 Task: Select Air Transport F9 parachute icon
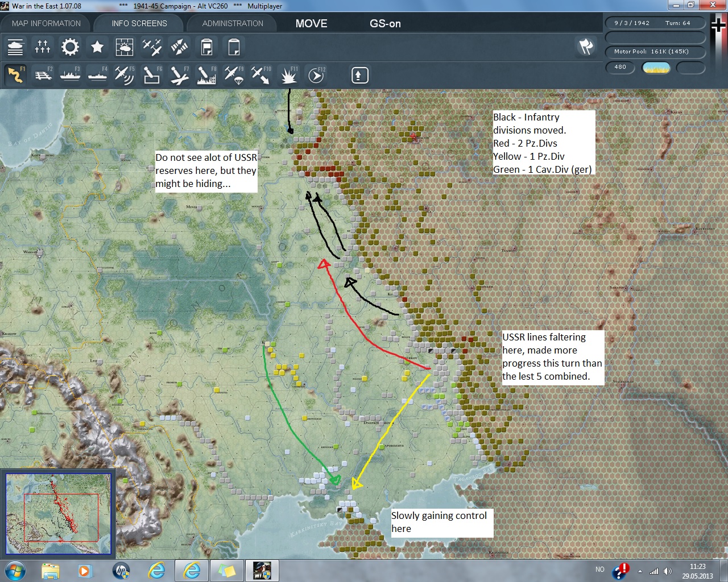[234, 75]
